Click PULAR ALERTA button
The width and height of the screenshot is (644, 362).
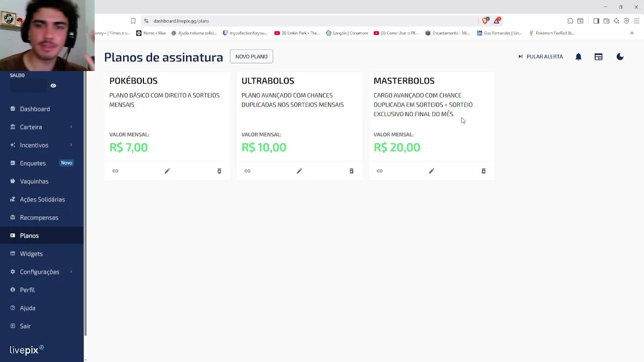(x=540, y=57)
